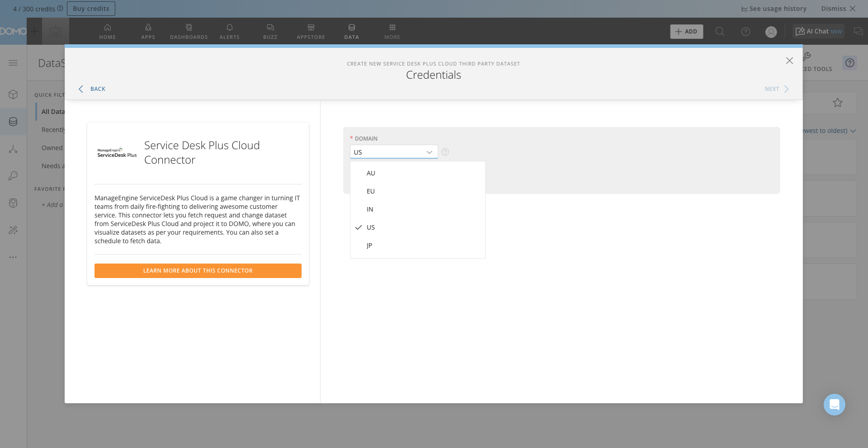Click Next in the connector wizard

coord(777,89)
